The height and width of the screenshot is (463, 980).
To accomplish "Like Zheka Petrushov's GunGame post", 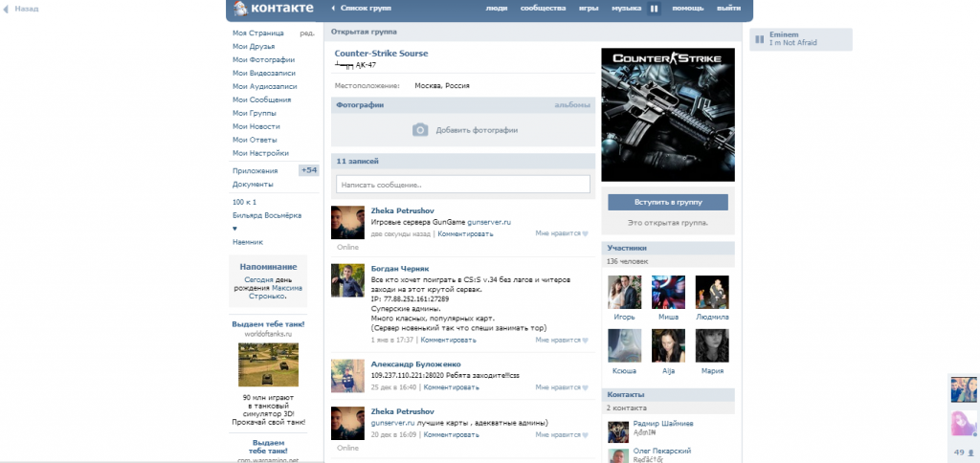I will [585, 233].
